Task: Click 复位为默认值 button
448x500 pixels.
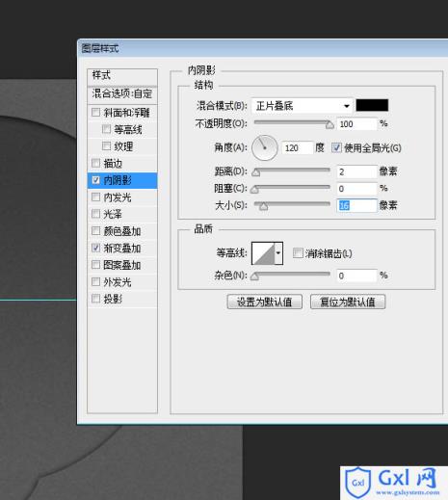Action: click(x=348, y=302)
